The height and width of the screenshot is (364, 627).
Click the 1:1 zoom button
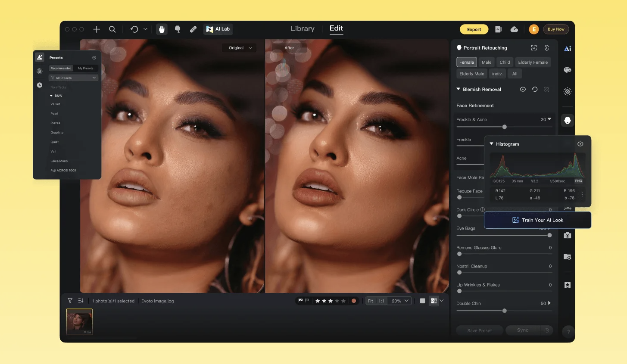tap(381, 301)
